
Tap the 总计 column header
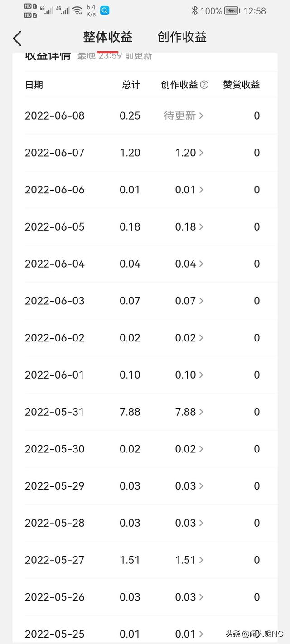[131, 85]
